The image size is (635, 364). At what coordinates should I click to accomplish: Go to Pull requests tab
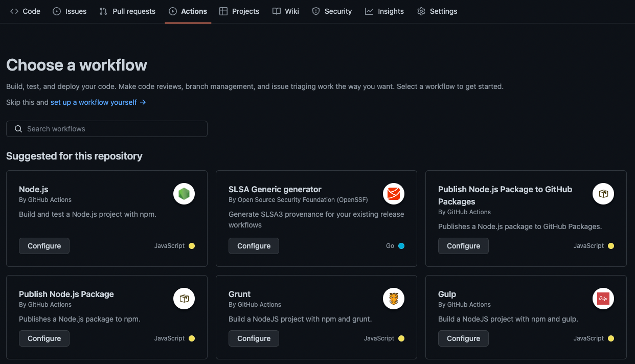coord(127,11)
